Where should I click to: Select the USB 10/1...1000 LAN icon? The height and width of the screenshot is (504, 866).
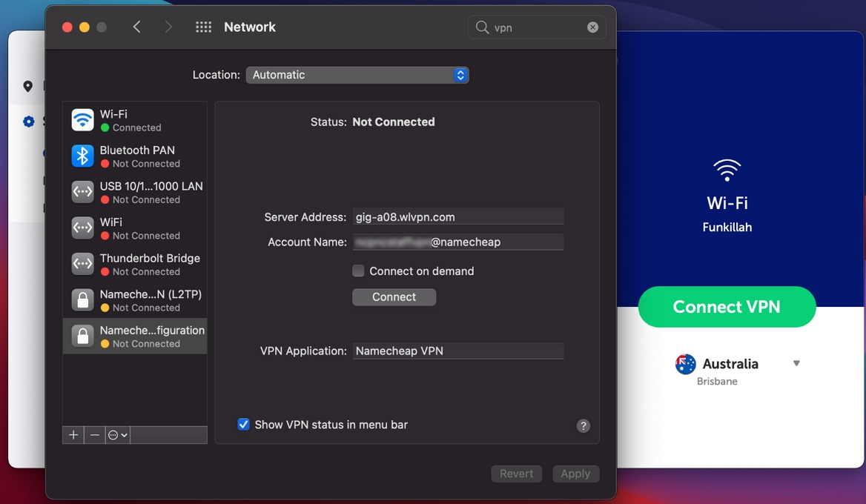[x=83, y=191]
